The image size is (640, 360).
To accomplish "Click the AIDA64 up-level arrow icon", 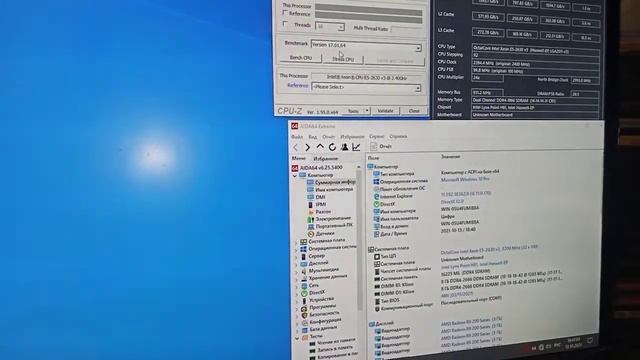I will [x=320, y=147].
